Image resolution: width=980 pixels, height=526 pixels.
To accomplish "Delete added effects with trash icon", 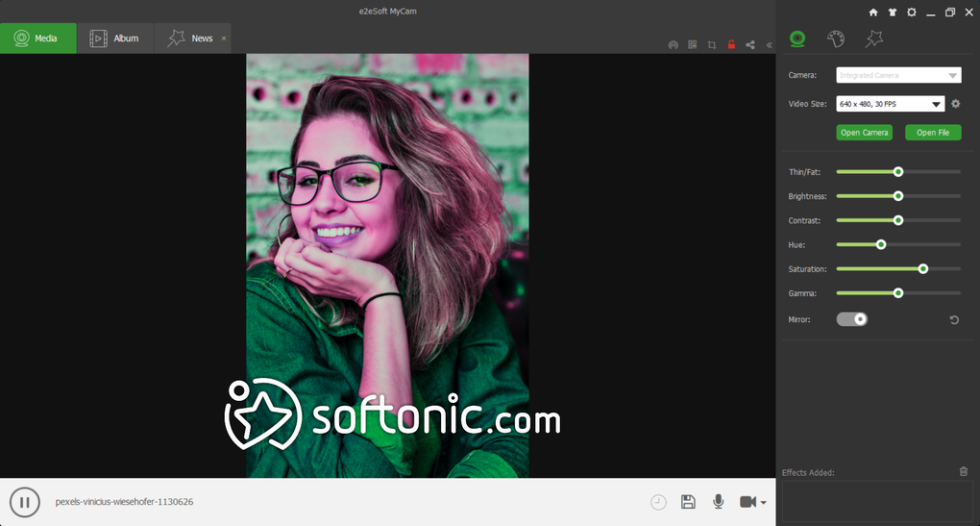I will pyautogui.click(x=963, y=471).
